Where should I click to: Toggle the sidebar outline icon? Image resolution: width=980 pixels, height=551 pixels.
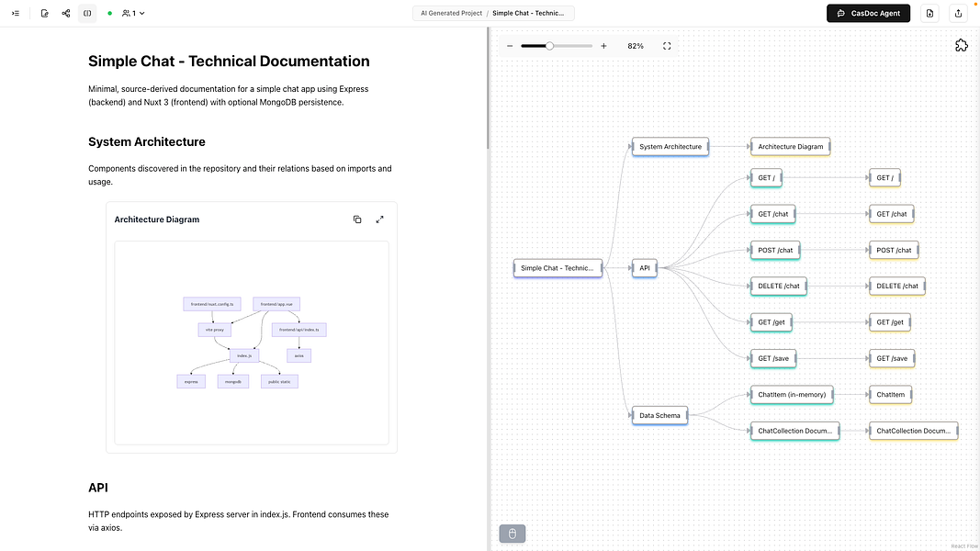point(16,13)
